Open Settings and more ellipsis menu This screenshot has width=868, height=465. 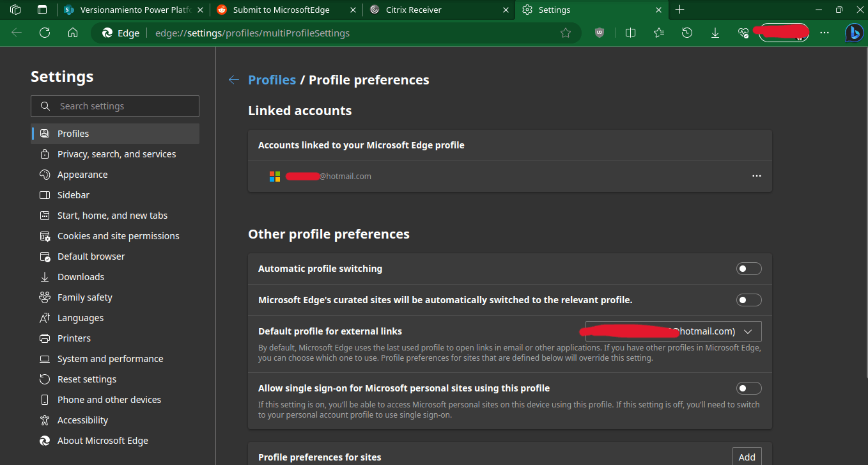tap(825, 33)
